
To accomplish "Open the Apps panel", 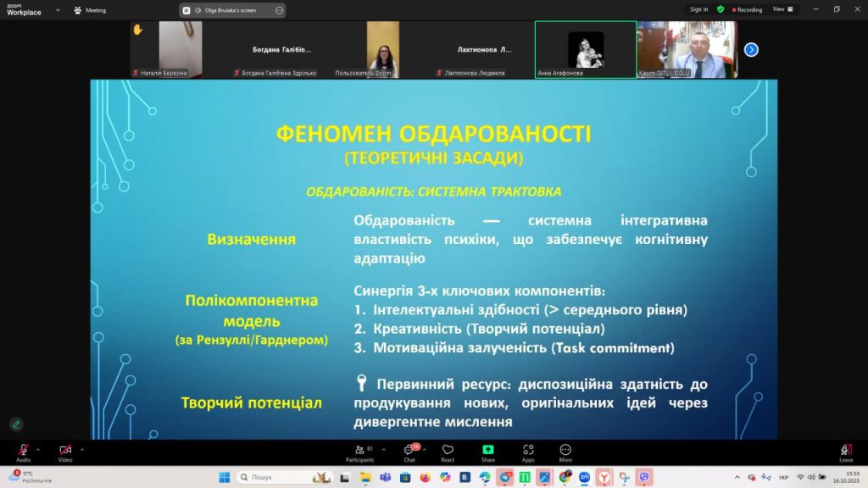I will (528, 450).
